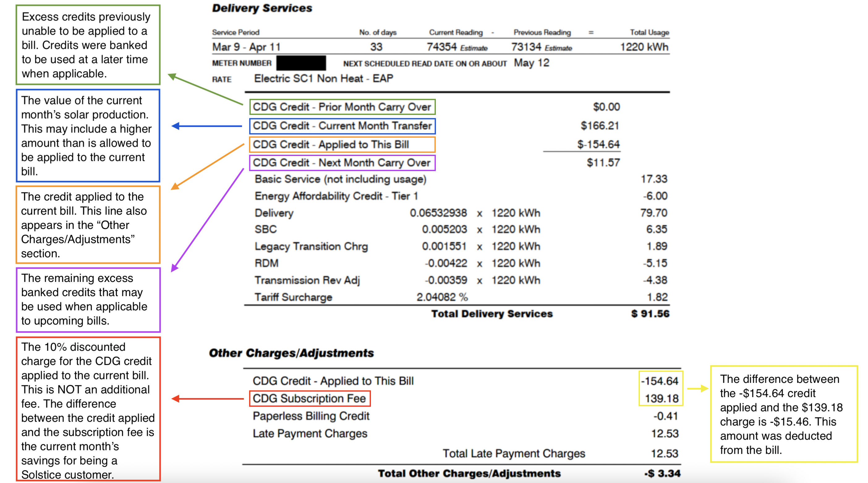The width and height of the screenshot is (868, 483).
Task: Click the yellow note about the -$15.46 difference
Action: point(784,414)
